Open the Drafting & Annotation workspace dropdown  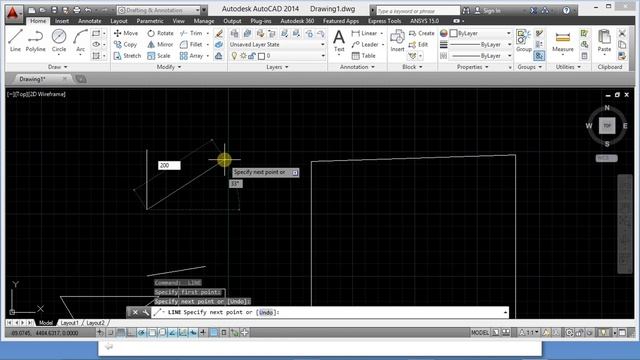(158, 10)
